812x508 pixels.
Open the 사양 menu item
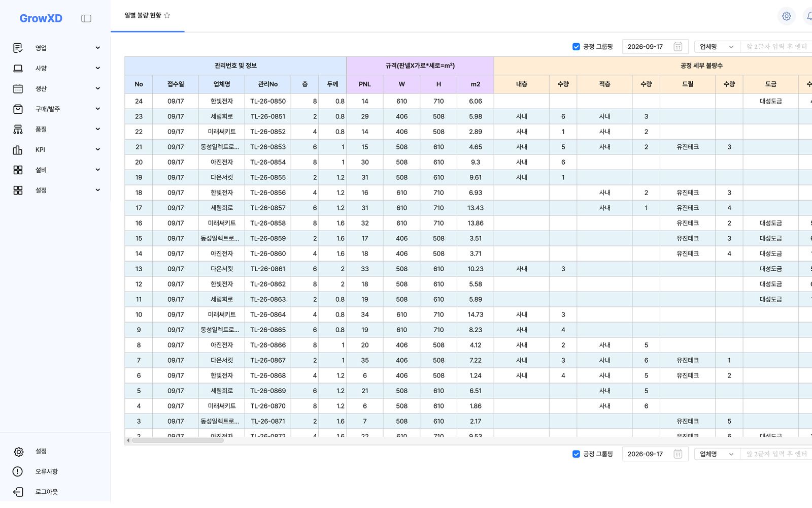[56, 68]
